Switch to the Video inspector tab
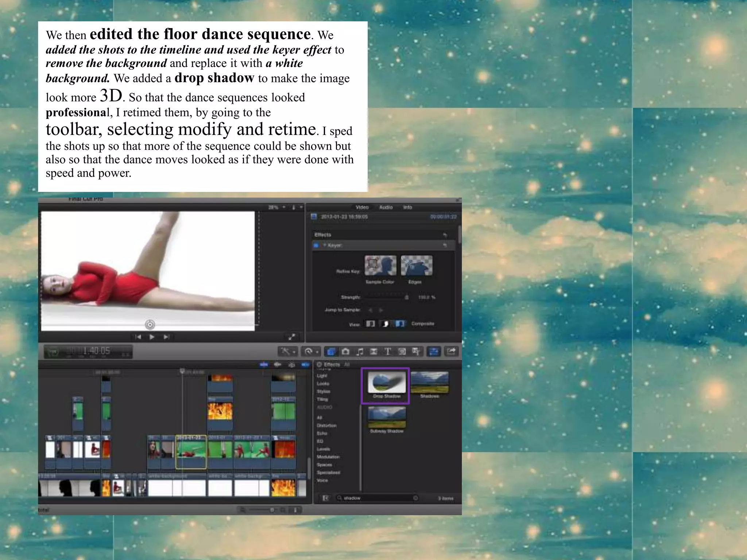This screenshot has height=560, width=747. [362, 207]
